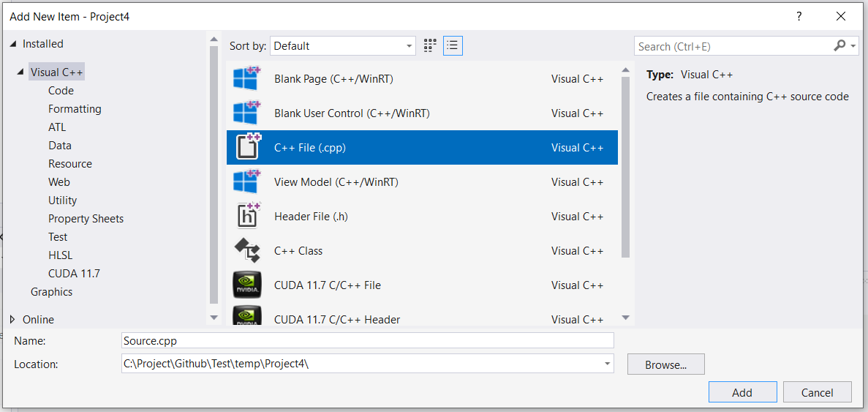Image resolution: width=868 pixels, height=412 pixels.
Task: Click the C++ File (.cpp) document icon
Action: coord(248,147)
